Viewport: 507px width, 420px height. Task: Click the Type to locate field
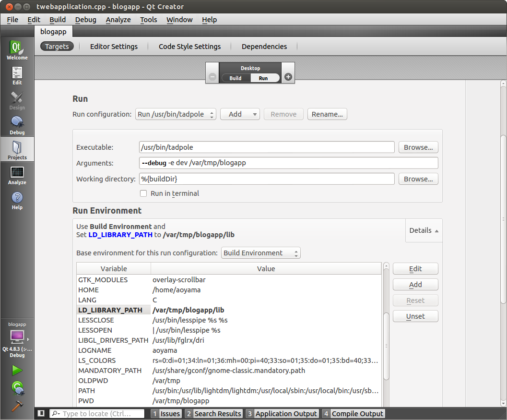point(97,414)
